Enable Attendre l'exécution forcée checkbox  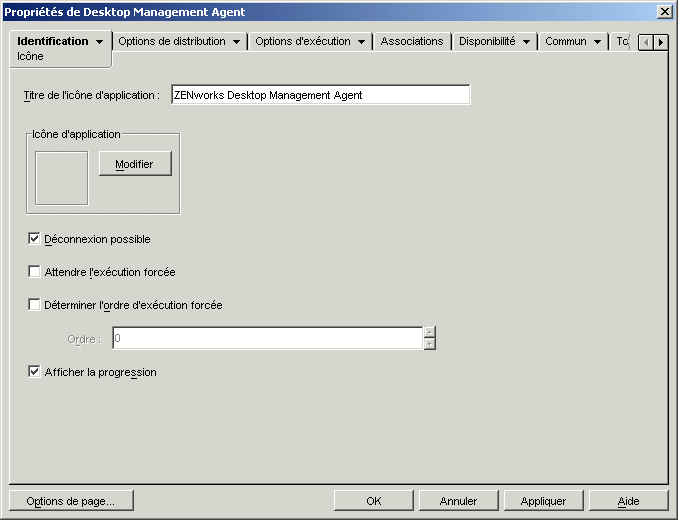point(34,271)
